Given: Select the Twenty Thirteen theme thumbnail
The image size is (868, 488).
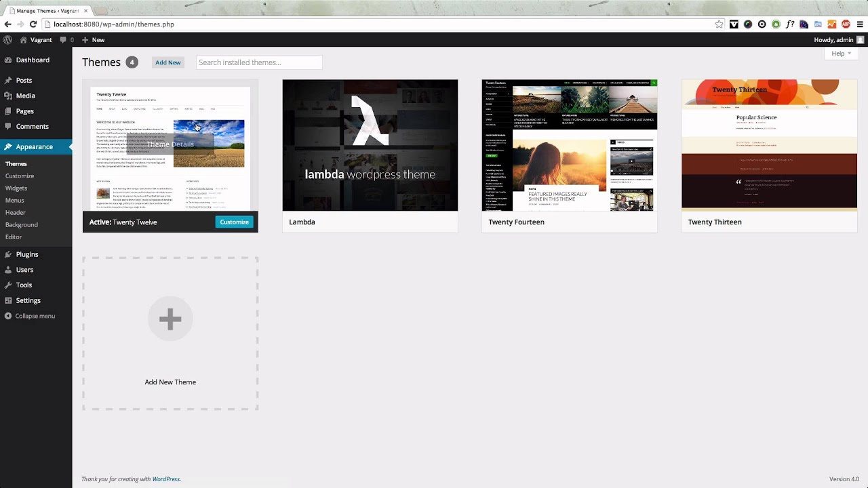Looking at the screenshot, I should tap(769, 145).
